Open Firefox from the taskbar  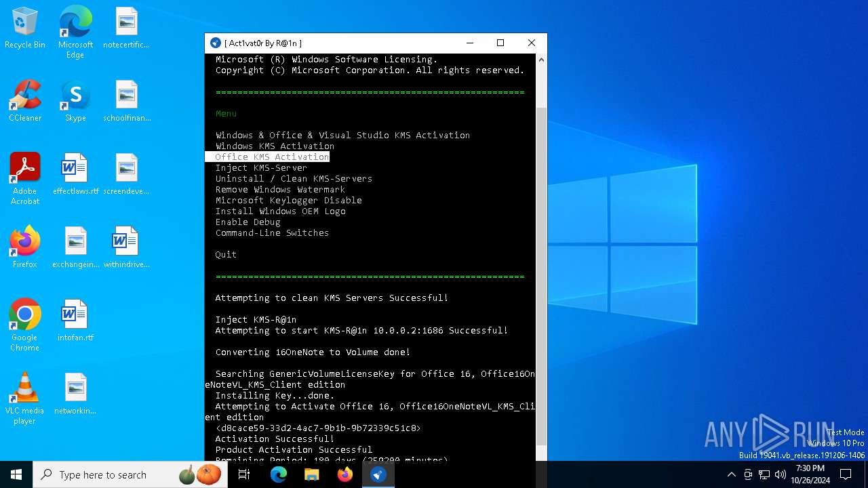(345, 474)
